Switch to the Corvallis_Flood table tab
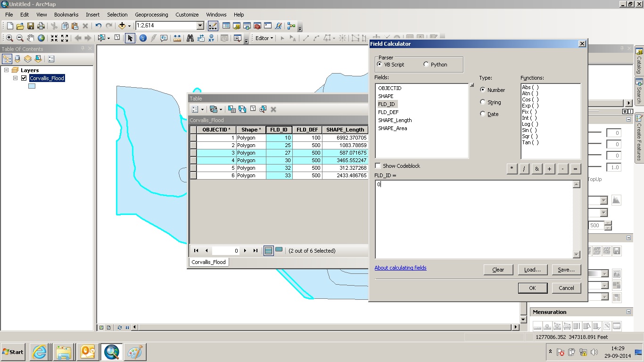The image size is (644, 362). pos(209,262)
